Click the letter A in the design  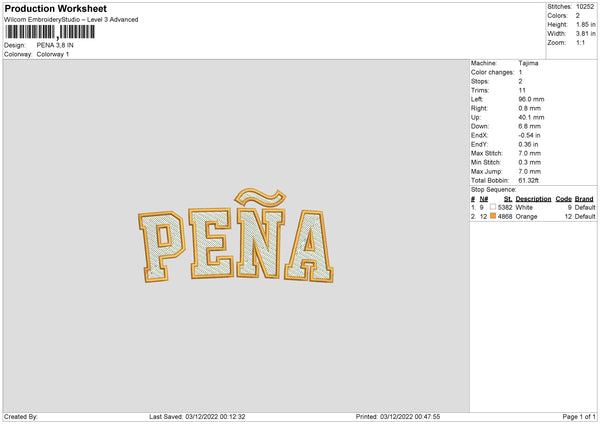click(x=309, y=245)
